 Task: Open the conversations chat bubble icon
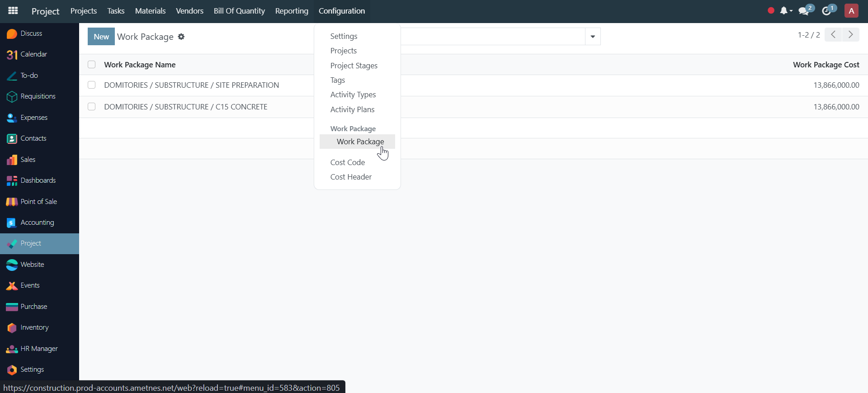(x=804, y=11)
